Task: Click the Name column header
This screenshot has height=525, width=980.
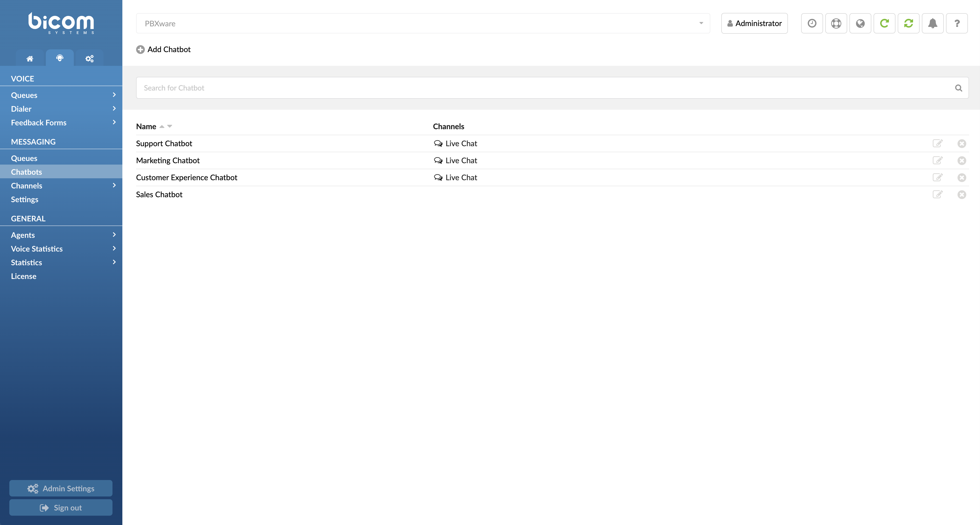Action: [x=146, y=127]
